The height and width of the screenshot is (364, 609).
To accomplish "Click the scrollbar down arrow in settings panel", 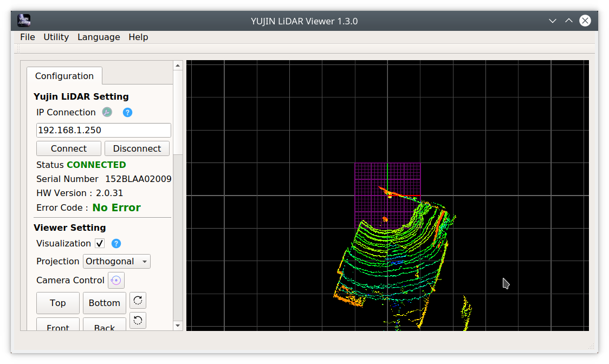I will pyautogui.click(x=178, y=326).
